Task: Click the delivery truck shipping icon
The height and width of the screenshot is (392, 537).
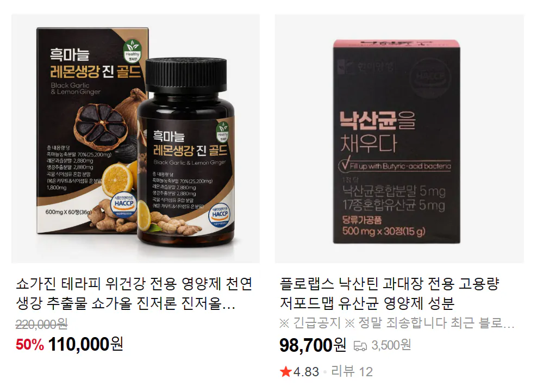Action: [x=360, y=346]
